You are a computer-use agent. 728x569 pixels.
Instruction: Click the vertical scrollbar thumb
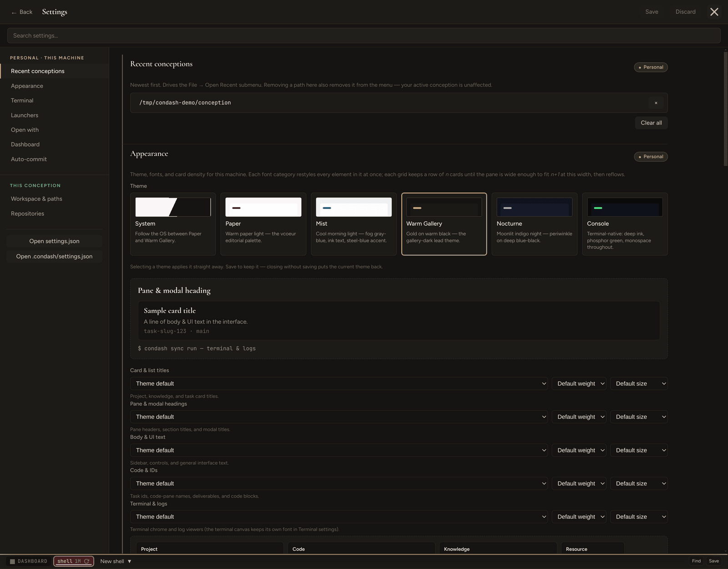(x=726, y=109)
